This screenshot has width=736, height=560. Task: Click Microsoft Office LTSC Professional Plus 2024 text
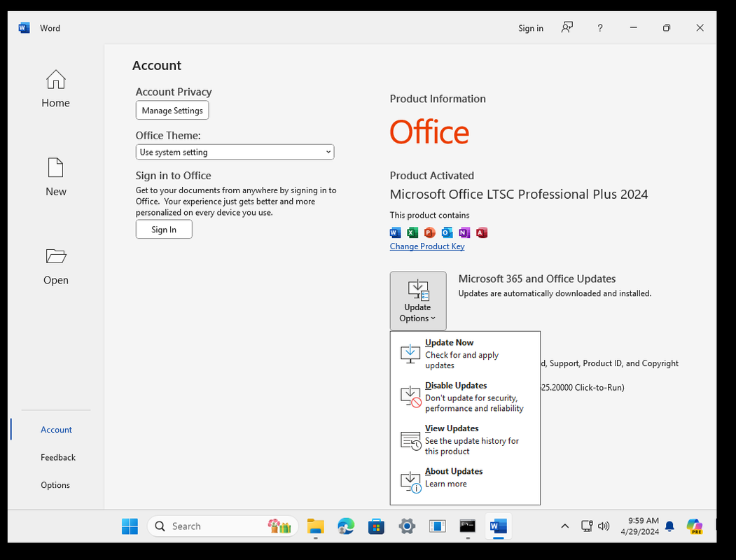tap(519, 194)
